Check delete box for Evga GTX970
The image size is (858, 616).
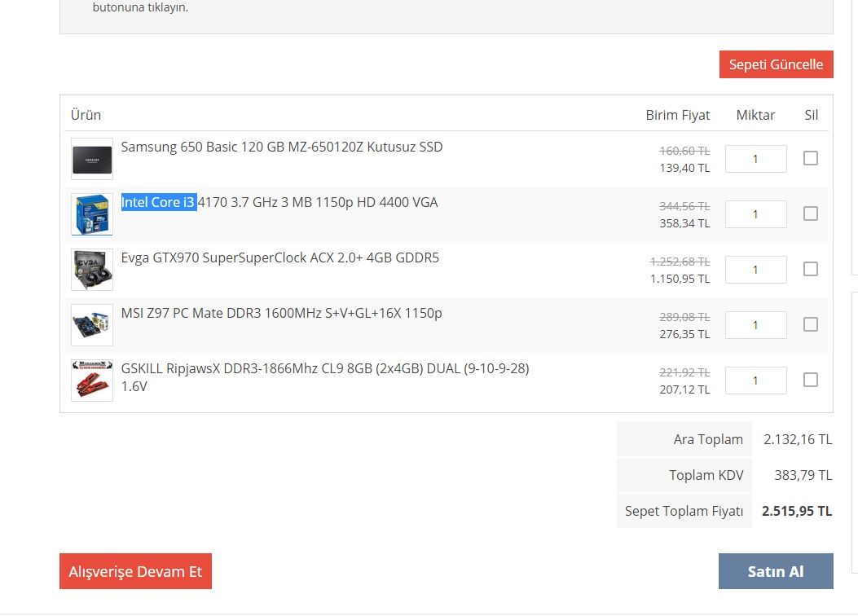pyautogui.click(x=811, y=269)
